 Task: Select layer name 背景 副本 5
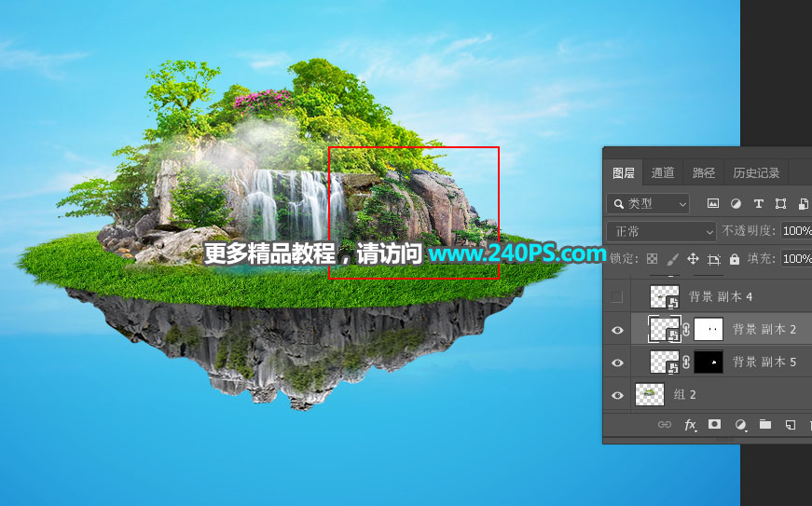[764, 362]
